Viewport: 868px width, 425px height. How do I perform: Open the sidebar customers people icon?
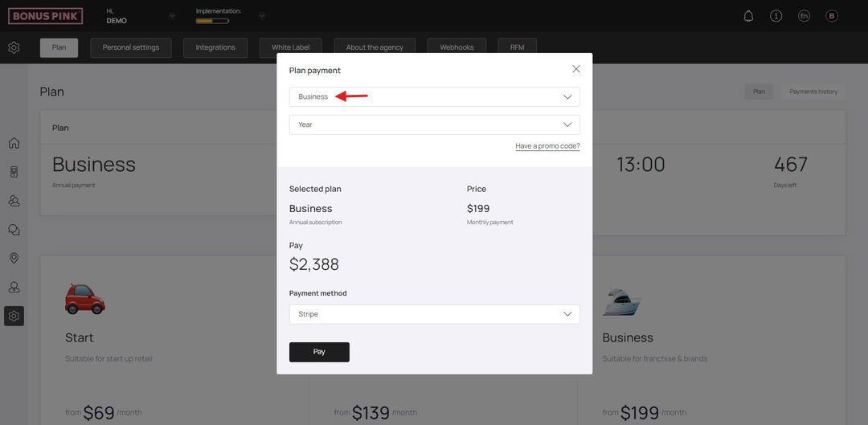point(14,201)
